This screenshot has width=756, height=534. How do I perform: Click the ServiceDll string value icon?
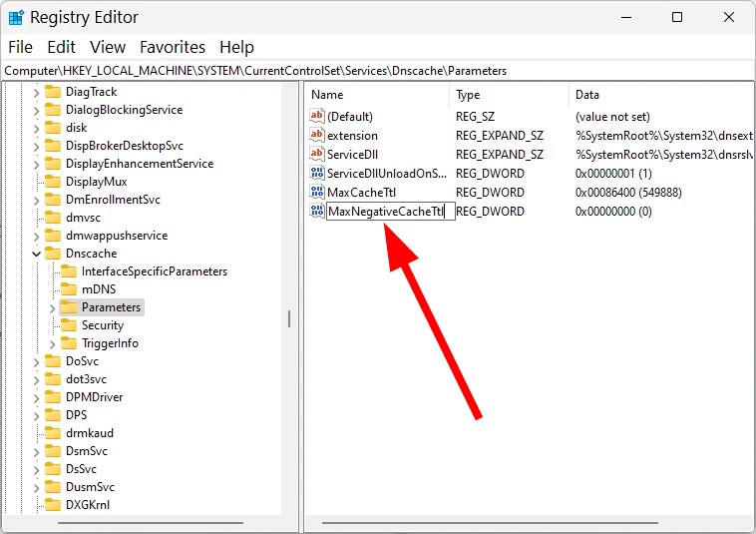[x=317, y=155]
